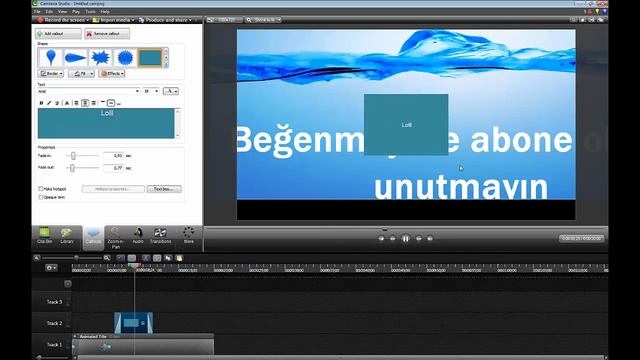Open the Effects dropdown
The width and height of the screenshot is (640, 360).
click(111, 73)
